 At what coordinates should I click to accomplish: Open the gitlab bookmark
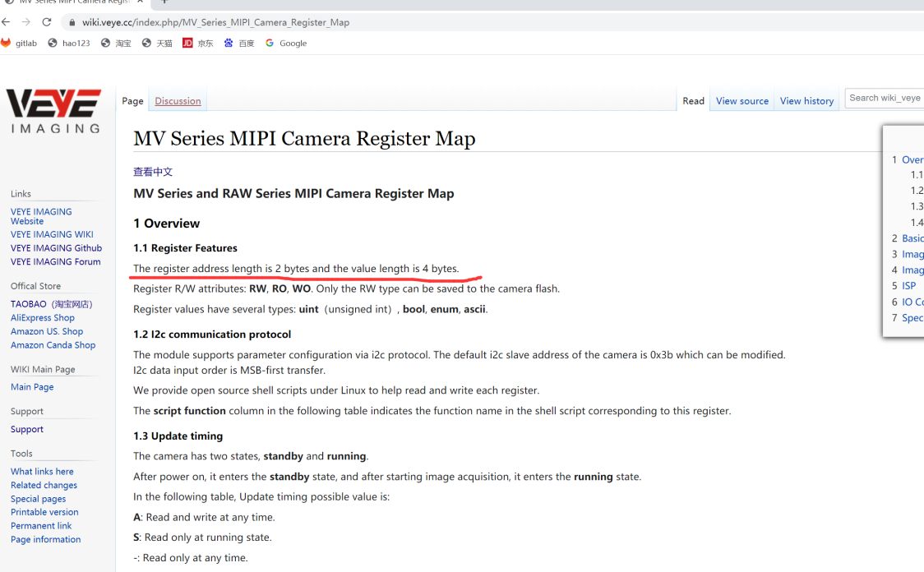(x=19, y=44)
